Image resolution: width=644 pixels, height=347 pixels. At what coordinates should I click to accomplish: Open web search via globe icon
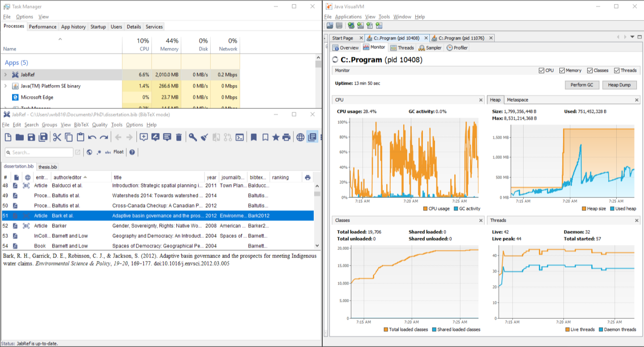(300, 137)
